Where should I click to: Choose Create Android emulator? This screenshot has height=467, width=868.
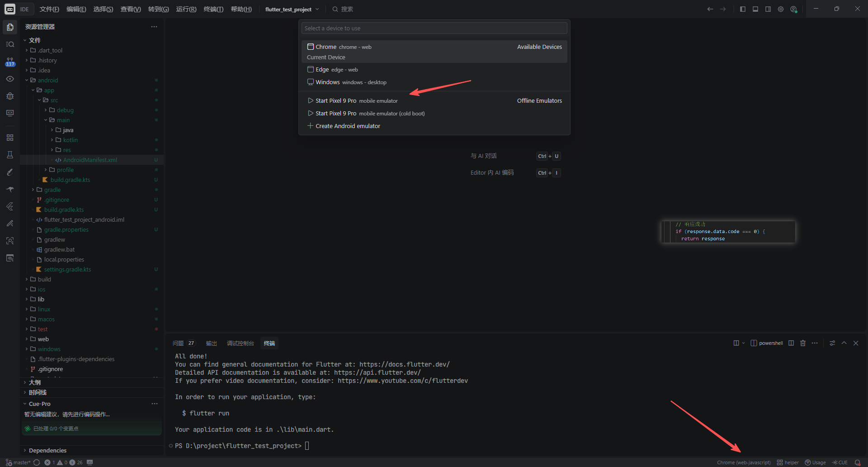tap(434, 126)
